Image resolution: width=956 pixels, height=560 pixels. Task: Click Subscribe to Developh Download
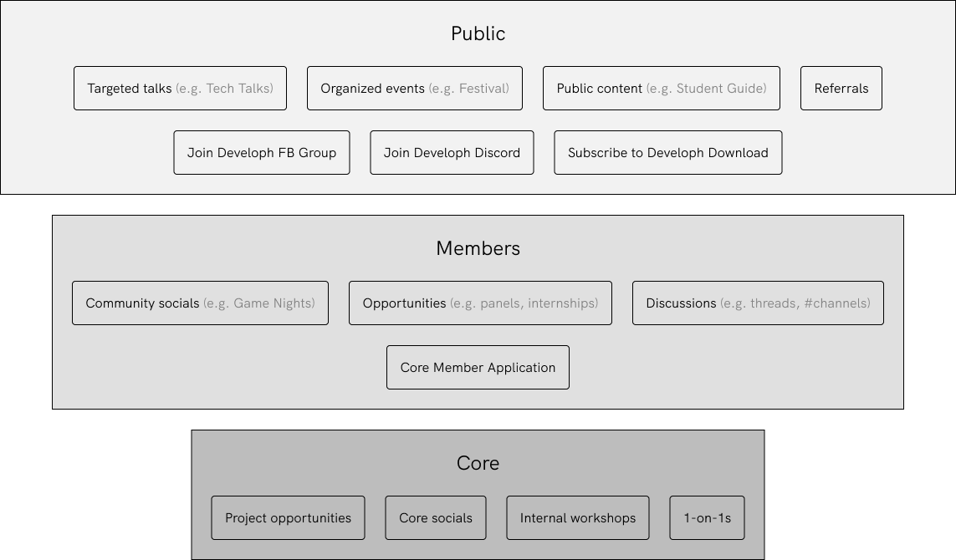[667, 153]
